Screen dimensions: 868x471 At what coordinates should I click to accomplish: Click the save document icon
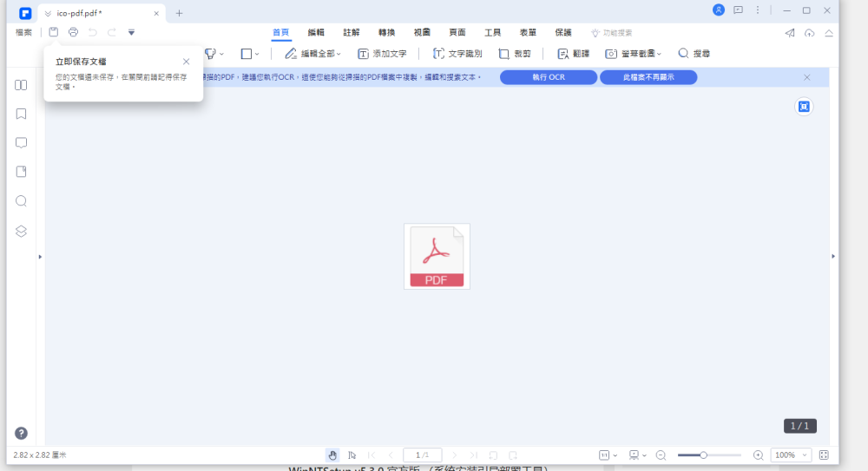53,32
